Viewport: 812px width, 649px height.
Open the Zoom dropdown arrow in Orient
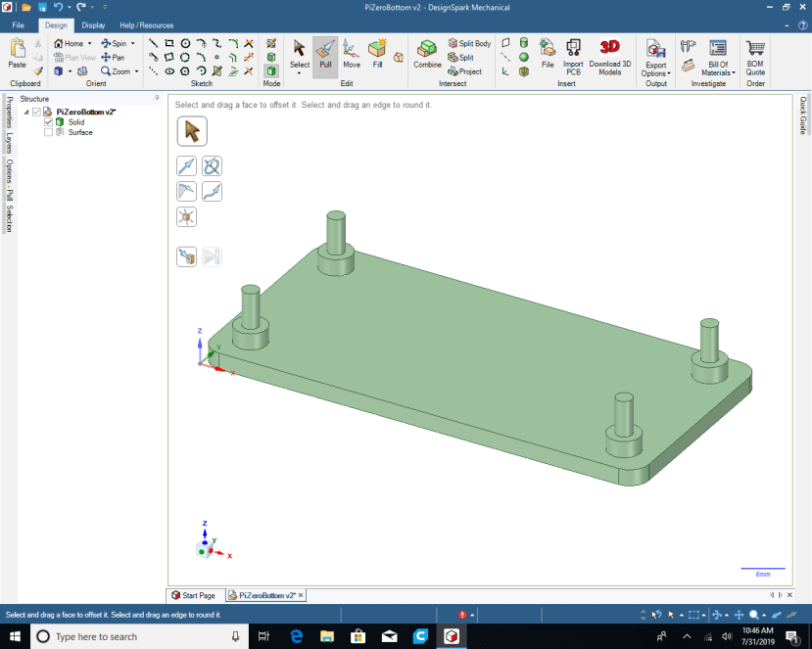tap(137, 71)
